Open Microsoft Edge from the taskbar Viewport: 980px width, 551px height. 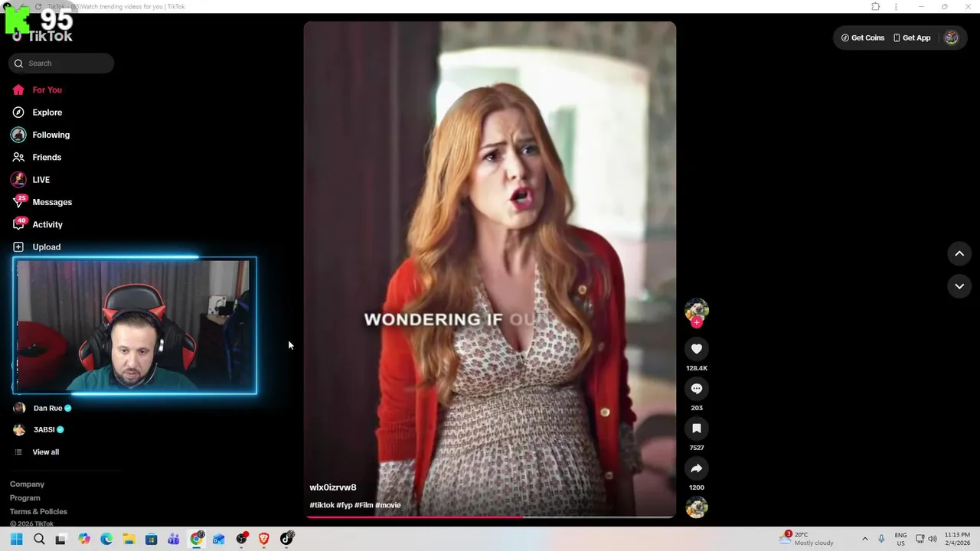pos(106,539)
